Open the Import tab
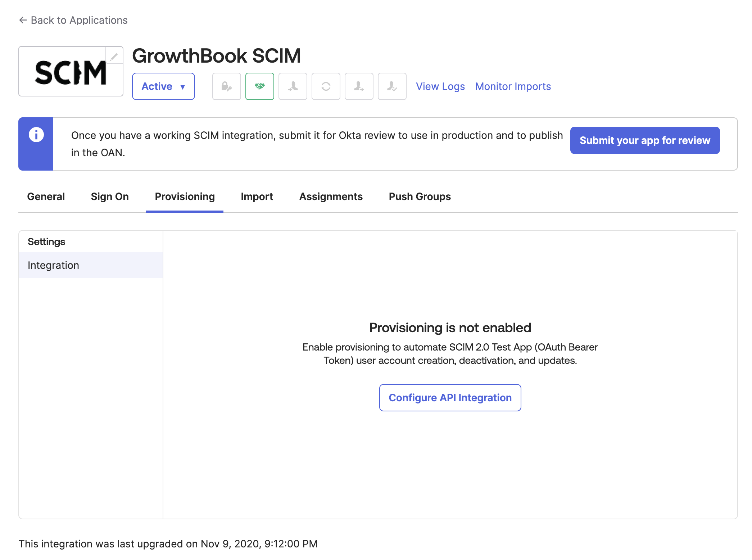 tap(257, 197)
